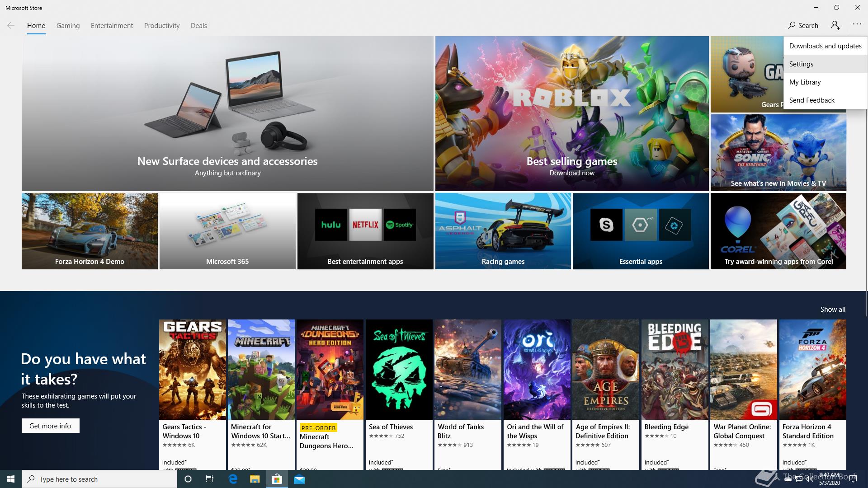868x488 pixels.
Task: Open Best entertainment apps tile
Action: click(365, 231)
